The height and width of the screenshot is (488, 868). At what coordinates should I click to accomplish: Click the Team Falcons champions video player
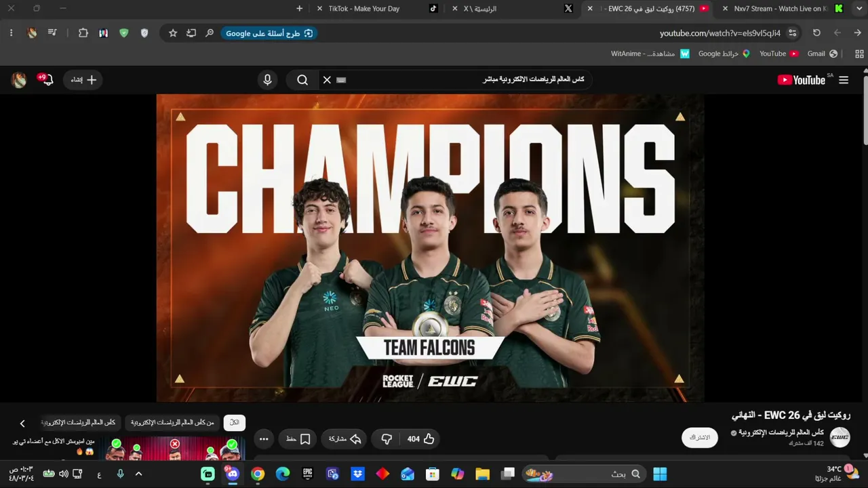(x=430, y=248)
